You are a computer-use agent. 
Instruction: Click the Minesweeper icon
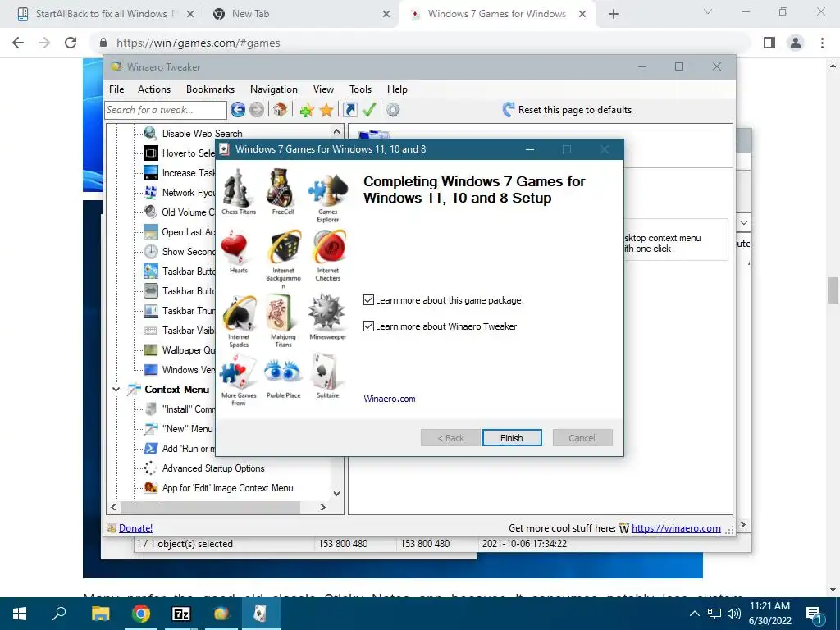(x=327, y=312)
